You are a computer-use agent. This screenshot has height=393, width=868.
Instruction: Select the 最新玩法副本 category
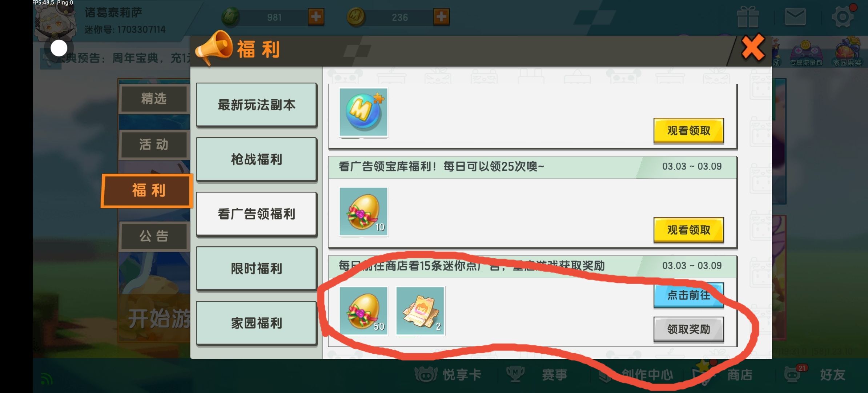[x=256, y=105]
